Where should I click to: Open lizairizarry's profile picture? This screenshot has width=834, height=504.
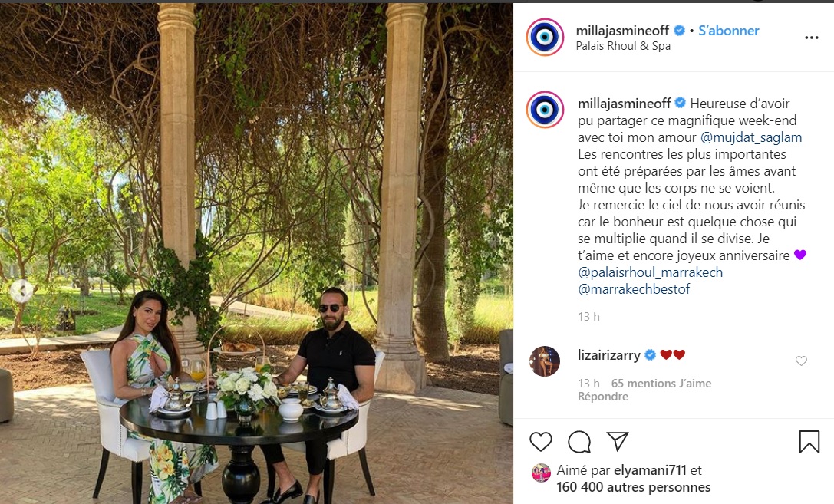click(545, 361)
